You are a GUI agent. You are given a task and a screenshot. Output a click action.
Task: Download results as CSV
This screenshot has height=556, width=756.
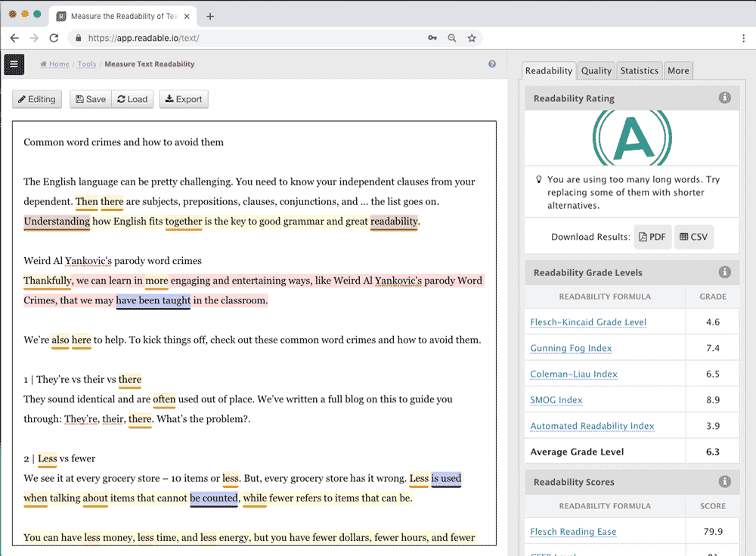693,237
